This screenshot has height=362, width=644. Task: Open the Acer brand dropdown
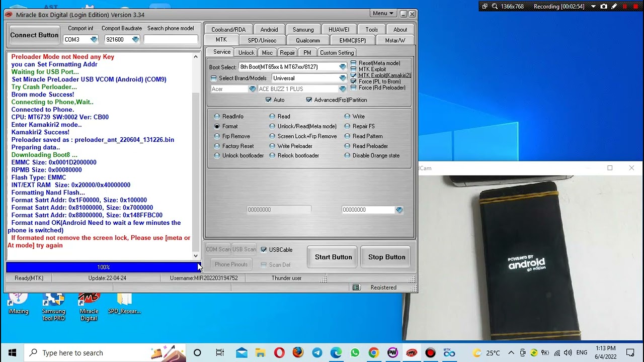252,89
